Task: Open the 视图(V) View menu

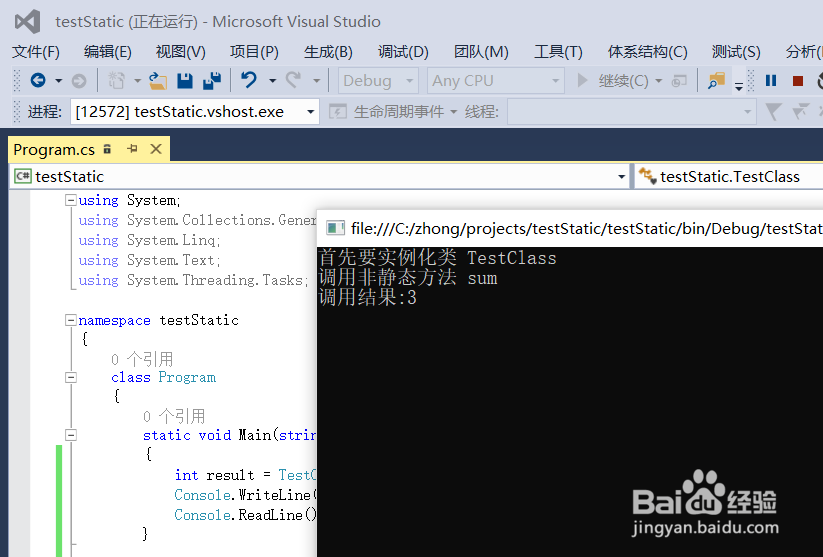Action: [181, 51]
